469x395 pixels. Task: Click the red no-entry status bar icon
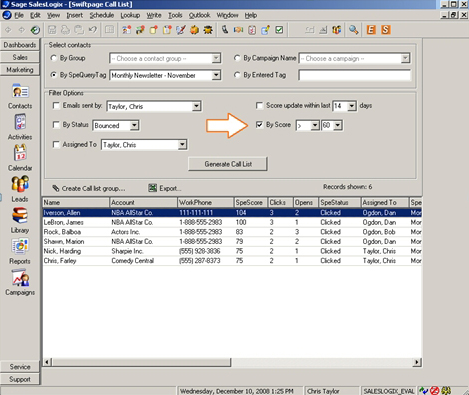(434, 390)
